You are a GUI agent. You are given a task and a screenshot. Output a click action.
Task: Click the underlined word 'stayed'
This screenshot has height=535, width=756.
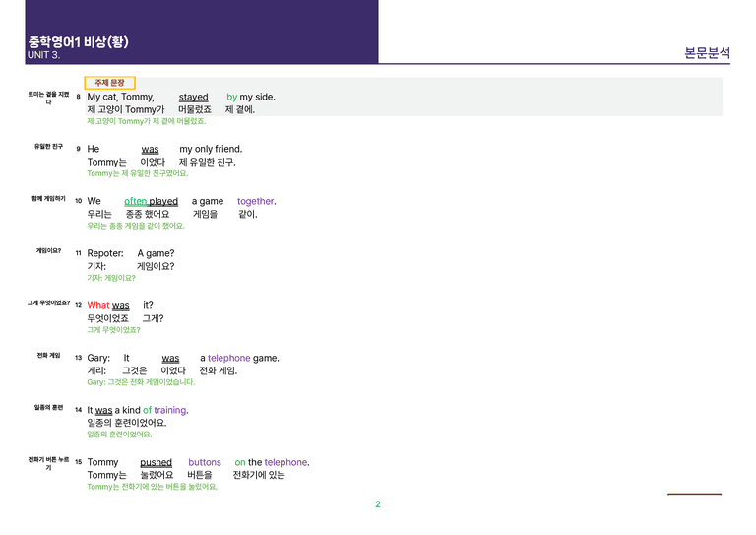click(x=193, y=97)
